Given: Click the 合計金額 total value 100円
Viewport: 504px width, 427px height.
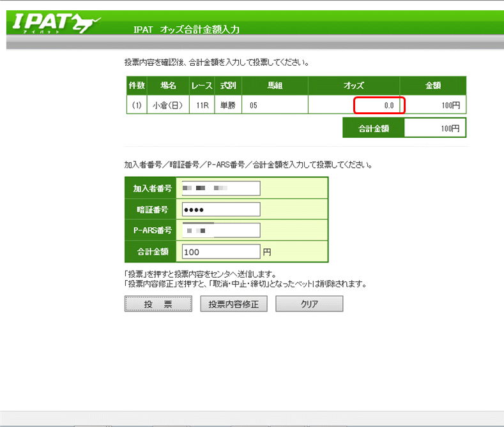Looking at the screenshot, I should tap(434, 128).
